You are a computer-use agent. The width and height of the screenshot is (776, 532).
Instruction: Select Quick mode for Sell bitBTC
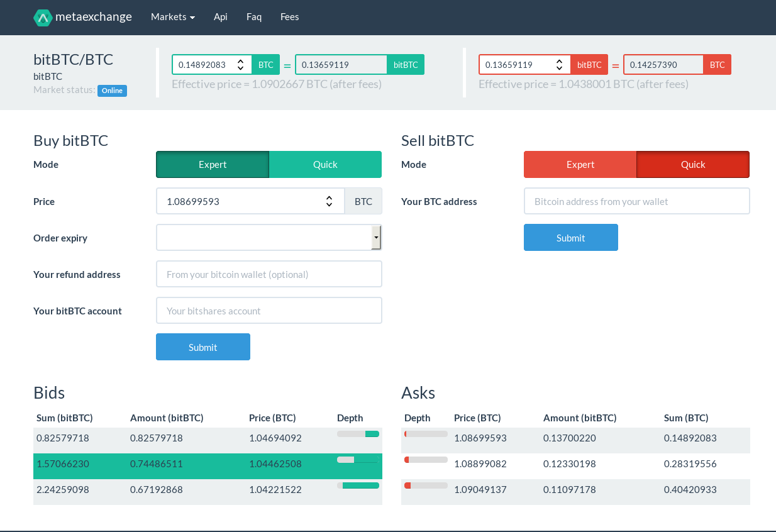point(693,165)
